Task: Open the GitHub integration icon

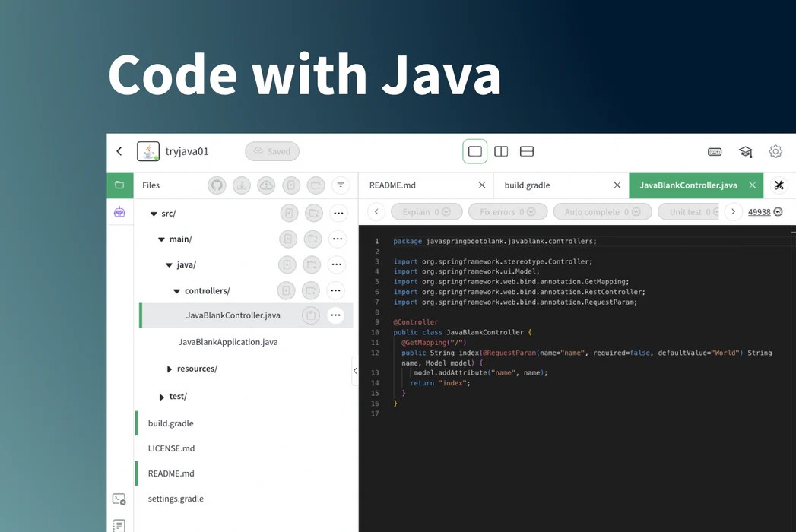Action: coord(218,185)
